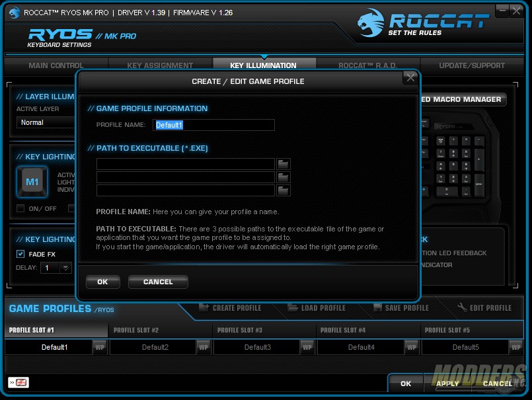Select Profile Slot #2 tab
The image size is (532, 400).
[x=160, y=330]
